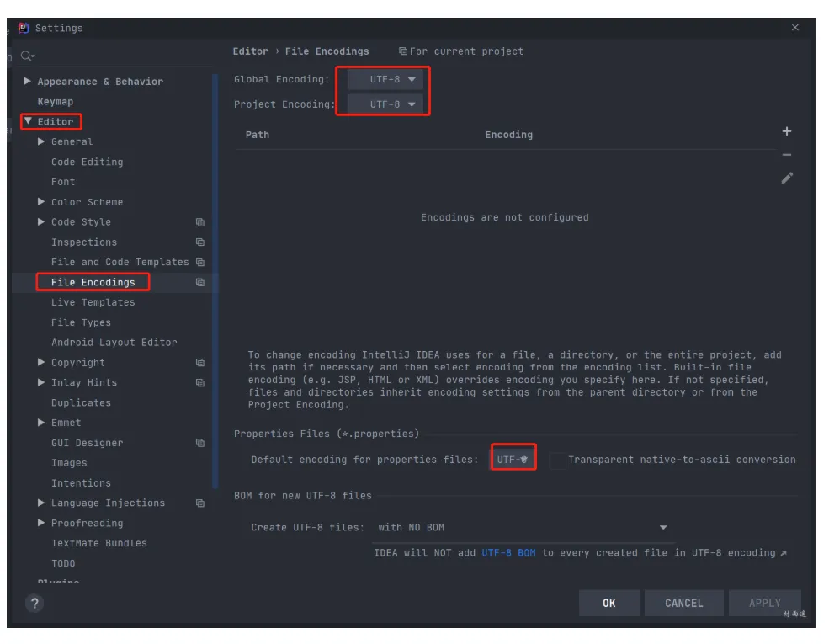Open Code Editing settings

point(88,162)
